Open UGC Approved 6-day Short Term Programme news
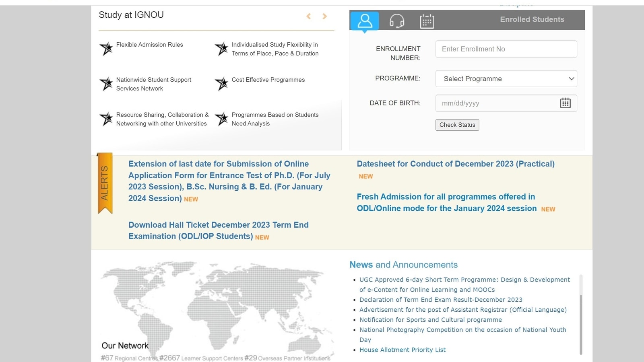Screen dimensions: 644x362 pyautogui.click(x=464, y=284)
